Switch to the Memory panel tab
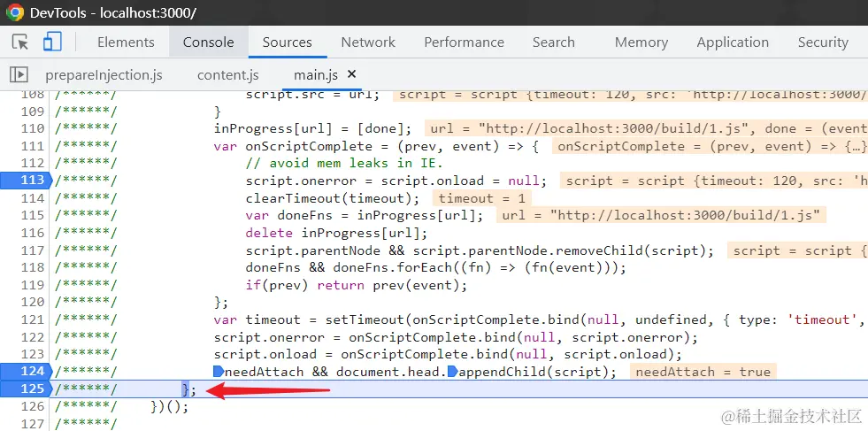868x431 pixels. [641, 42]
